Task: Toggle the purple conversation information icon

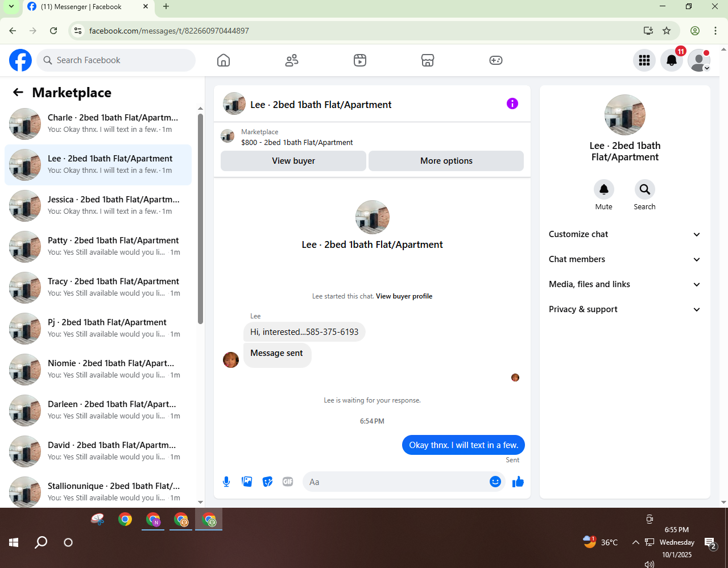Action: click(512, 103)
